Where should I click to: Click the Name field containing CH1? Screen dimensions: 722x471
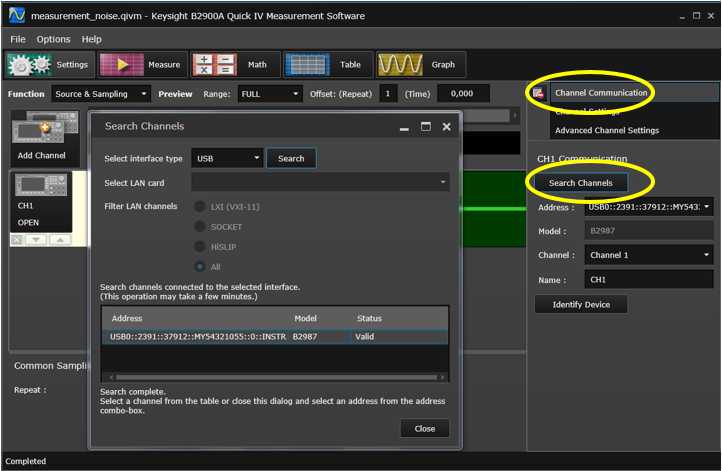[648, 279]
